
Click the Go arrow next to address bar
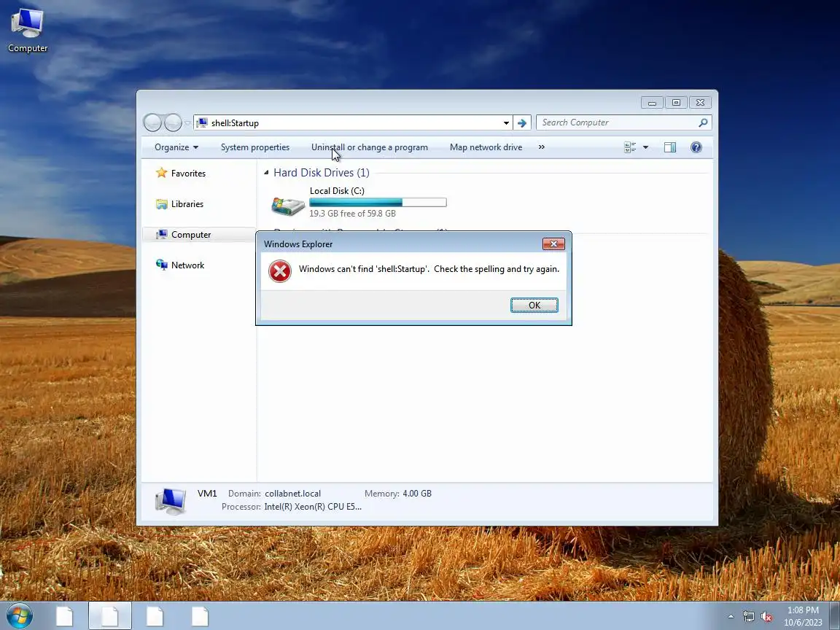[x=522, y=122]
